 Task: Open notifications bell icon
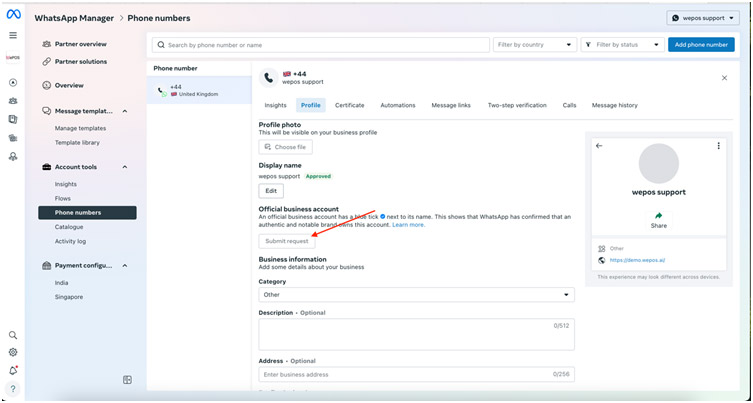point(13,370)
